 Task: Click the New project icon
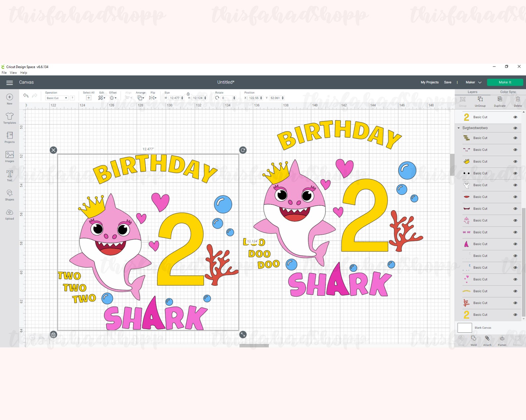point(10,97)
